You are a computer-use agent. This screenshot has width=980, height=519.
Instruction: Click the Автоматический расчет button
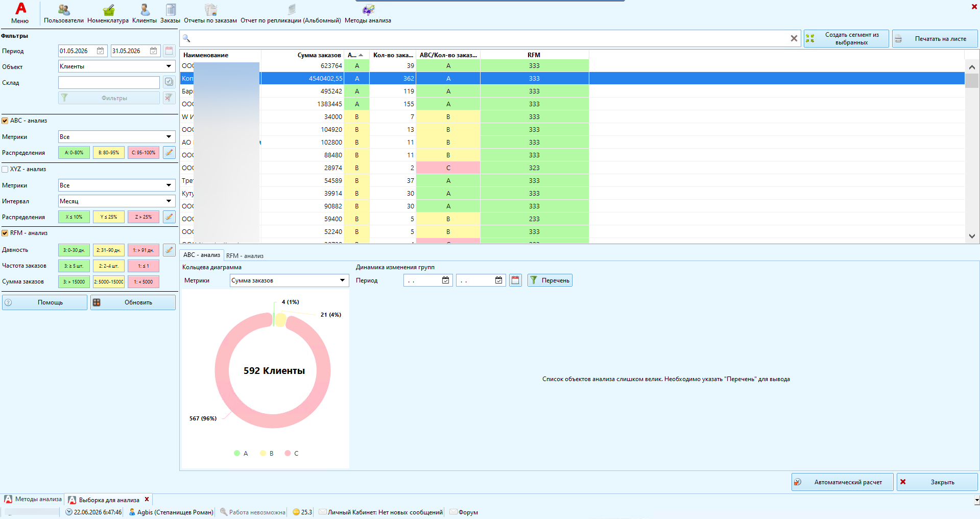point(842,482)
